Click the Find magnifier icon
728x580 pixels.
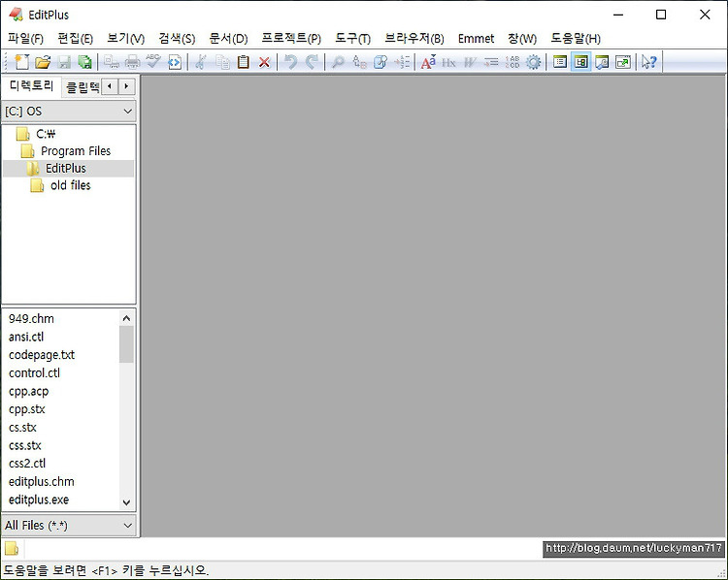[x=338, y=62]
